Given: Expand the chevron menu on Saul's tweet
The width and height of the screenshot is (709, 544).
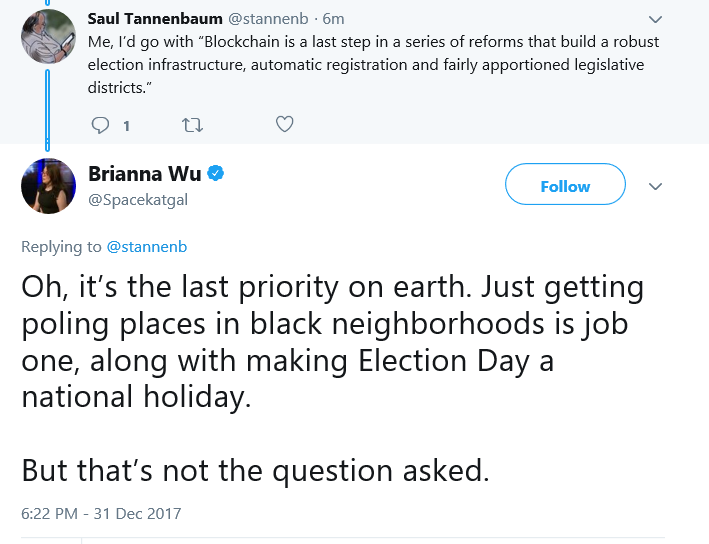Looking at the screenshot, I should coord(655,19).
